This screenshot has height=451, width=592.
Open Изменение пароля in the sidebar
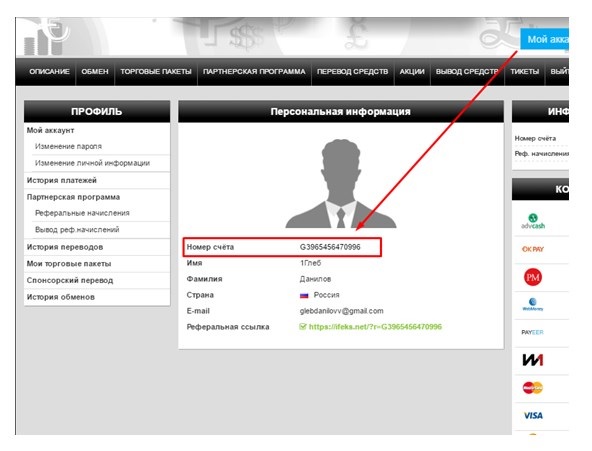pyautogui.click(x=68, y=146)
